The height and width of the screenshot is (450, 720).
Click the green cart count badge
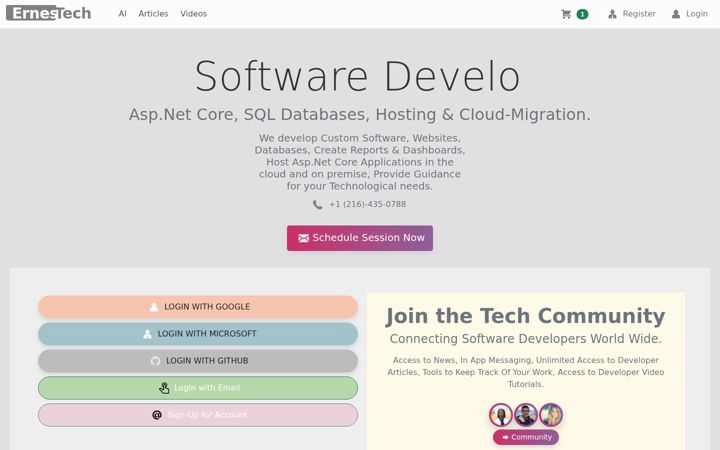(582, 14)
